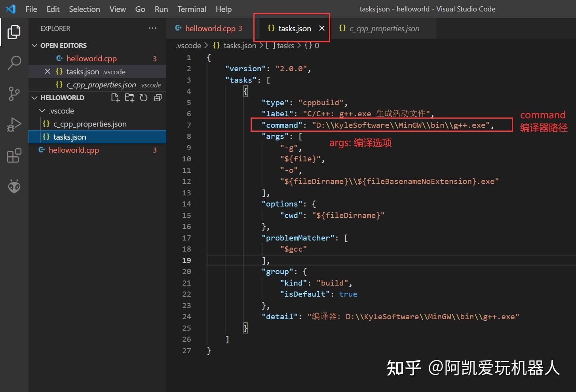Open the Terminal menu
This screenshot has height=392, width=576.
pos(192,9)
